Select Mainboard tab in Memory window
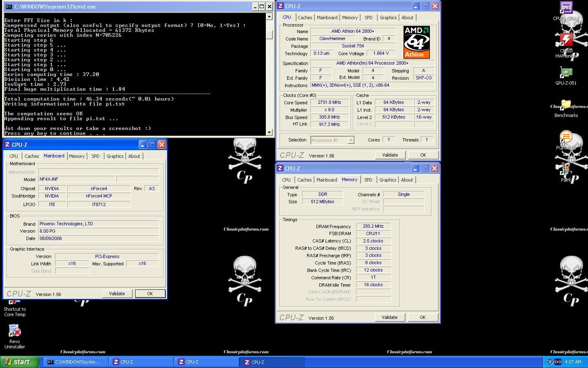 (x=327, y=180)
